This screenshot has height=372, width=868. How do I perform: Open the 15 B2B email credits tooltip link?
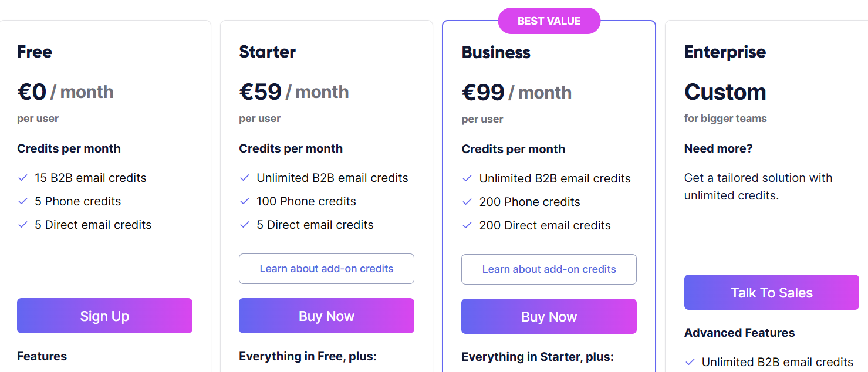point(90,177)
